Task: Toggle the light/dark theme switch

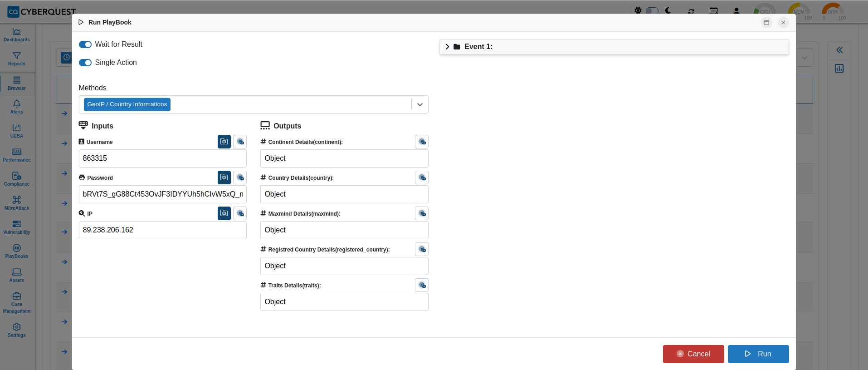Action: coord(652,10)
